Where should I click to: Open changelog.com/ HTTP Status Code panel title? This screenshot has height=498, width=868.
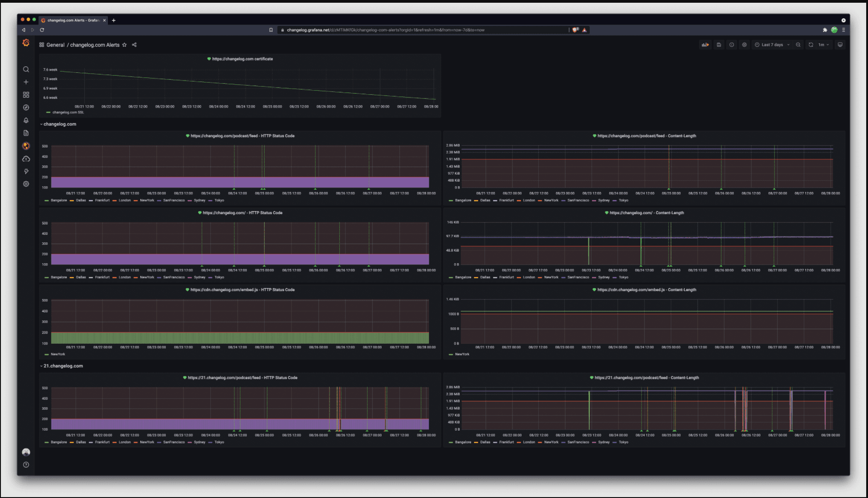(242, 213)
